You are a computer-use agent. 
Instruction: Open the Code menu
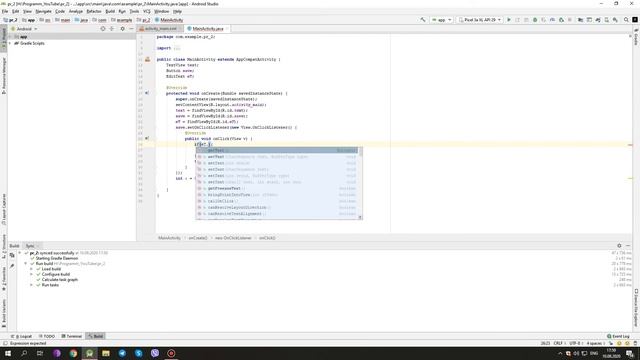60,11
